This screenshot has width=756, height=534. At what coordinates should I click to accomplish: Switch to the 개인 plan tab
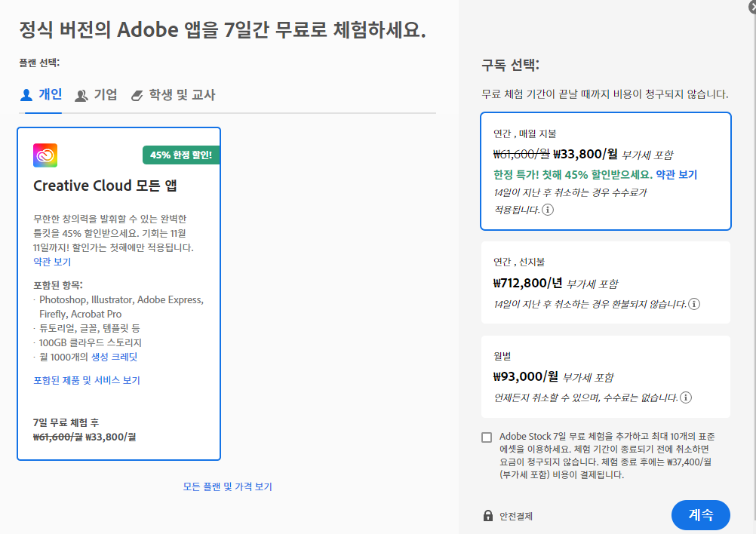pyautogui.click(x=41, y=95)
